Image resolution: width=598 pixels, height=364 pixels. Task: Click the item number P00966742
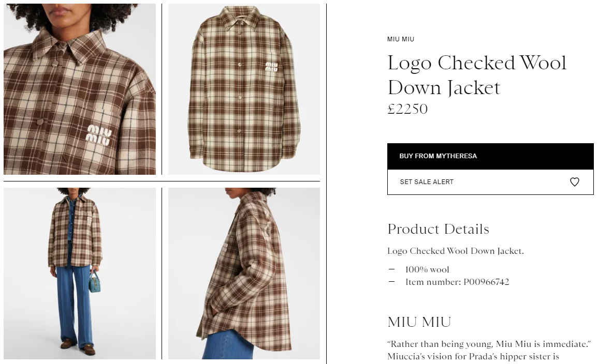[x=457, y=282]
